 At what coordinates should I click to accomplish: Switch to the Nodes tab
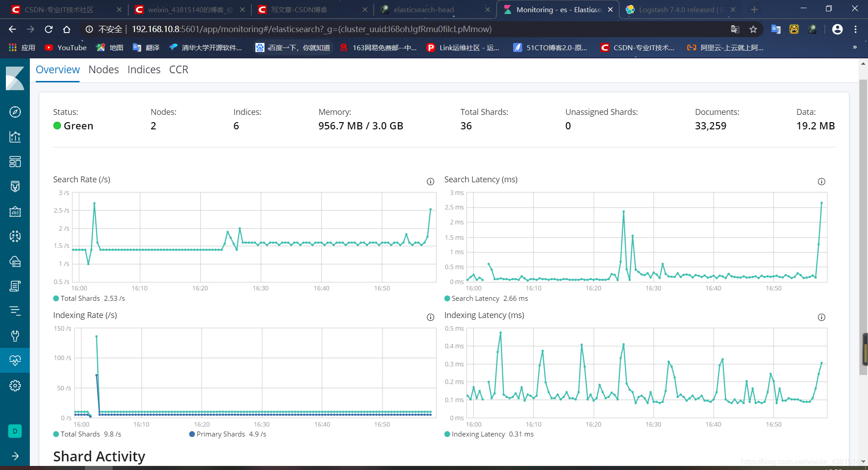104,70
